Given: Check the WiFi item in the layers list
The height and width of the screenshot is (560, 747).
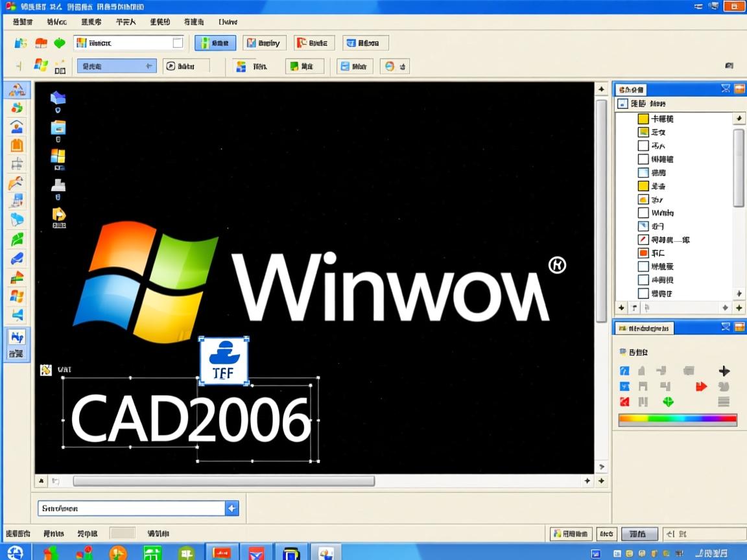Looking at the screenshot, I should pyautogui.click(x=642, y=213).
